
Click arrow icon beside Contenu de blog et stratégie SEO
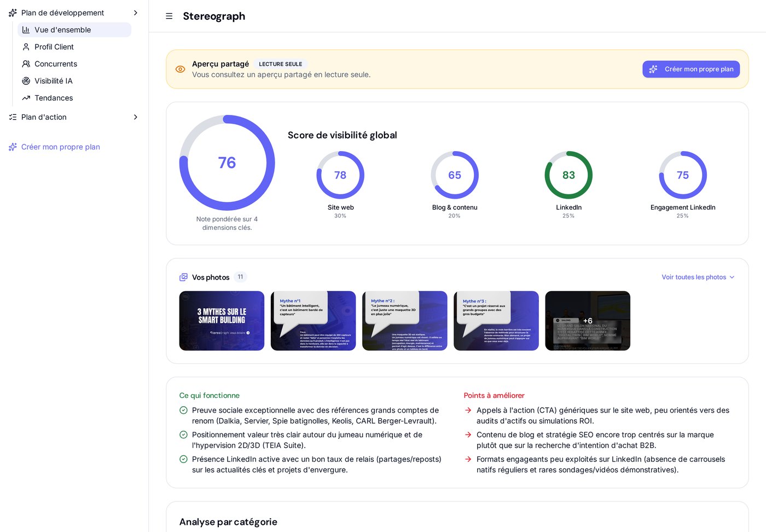pyautogui.click(x=468, y=435)
